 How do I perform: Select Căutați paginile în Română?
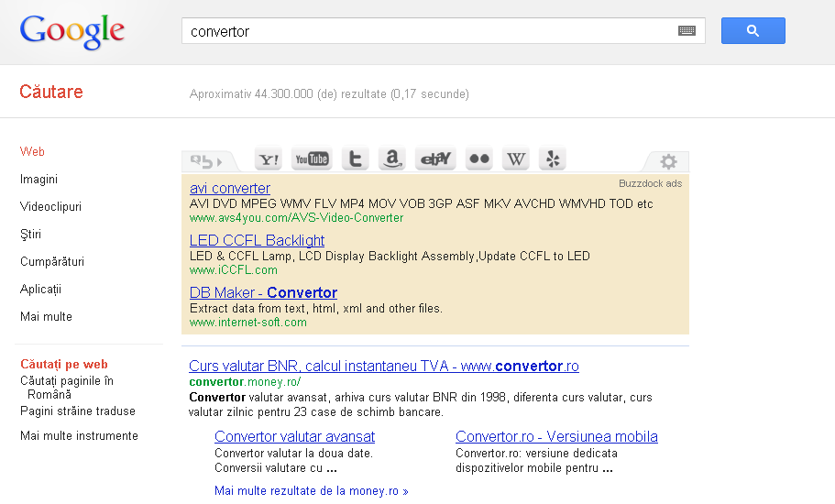[67, 388]
